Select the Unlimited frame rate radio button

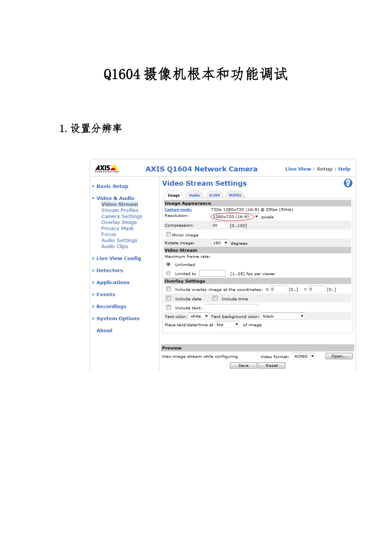[x=168, y=264]
